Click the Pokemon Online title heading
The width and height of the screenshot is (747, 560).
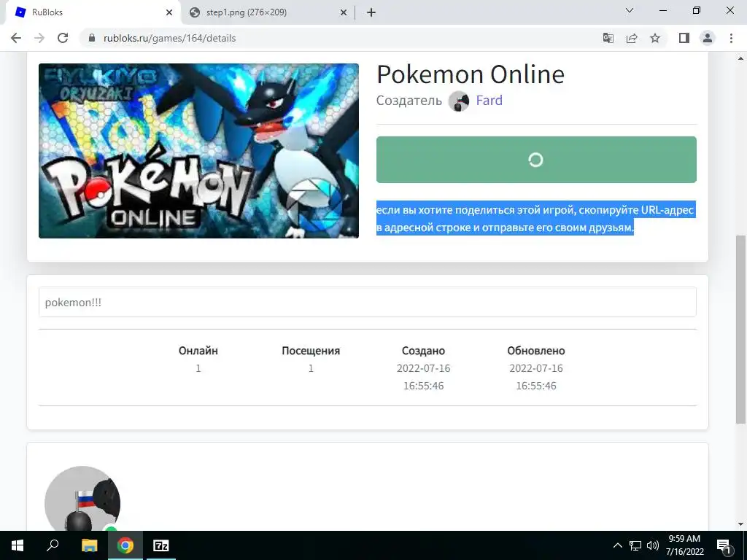pos(471,74)
